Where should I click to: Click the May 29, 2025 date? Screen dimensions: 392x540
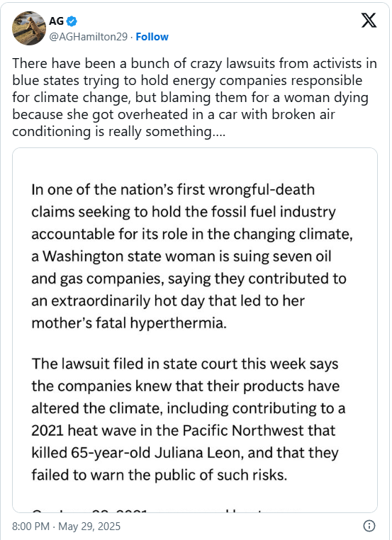coord(89,527)
